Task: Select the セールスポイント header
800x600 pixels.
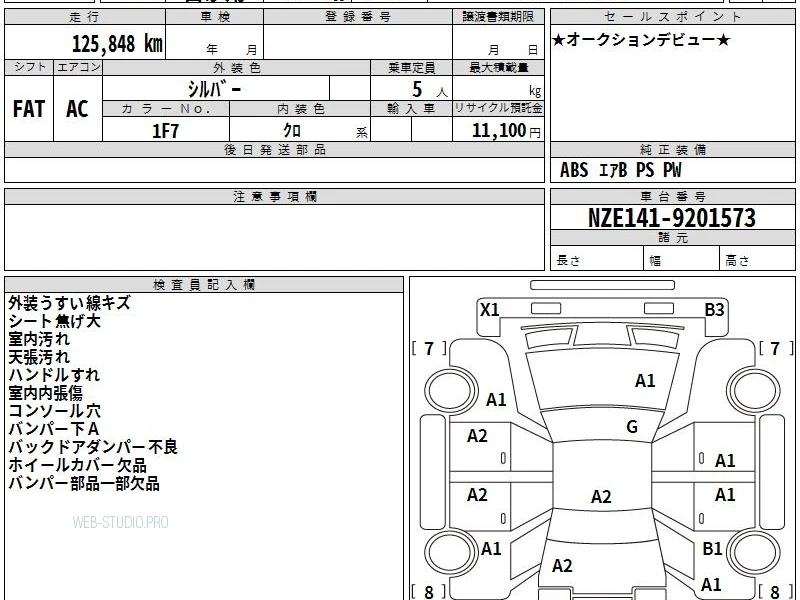Action: [x=672, y=17]
